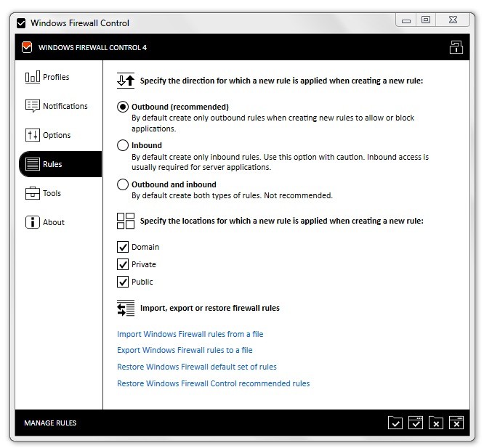Restore Windows Firewall default set of rules

[x=197, y=367]
